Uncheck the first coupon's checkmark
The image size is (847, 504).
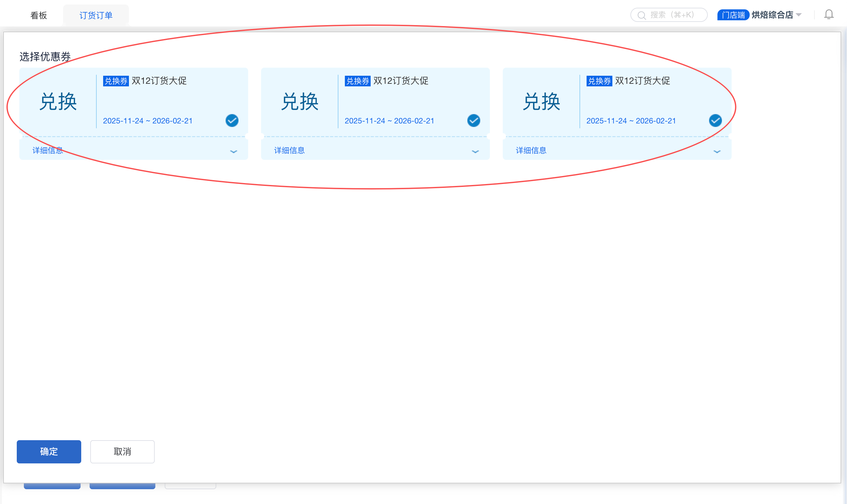pyautogui.click(x=232, y=121)
